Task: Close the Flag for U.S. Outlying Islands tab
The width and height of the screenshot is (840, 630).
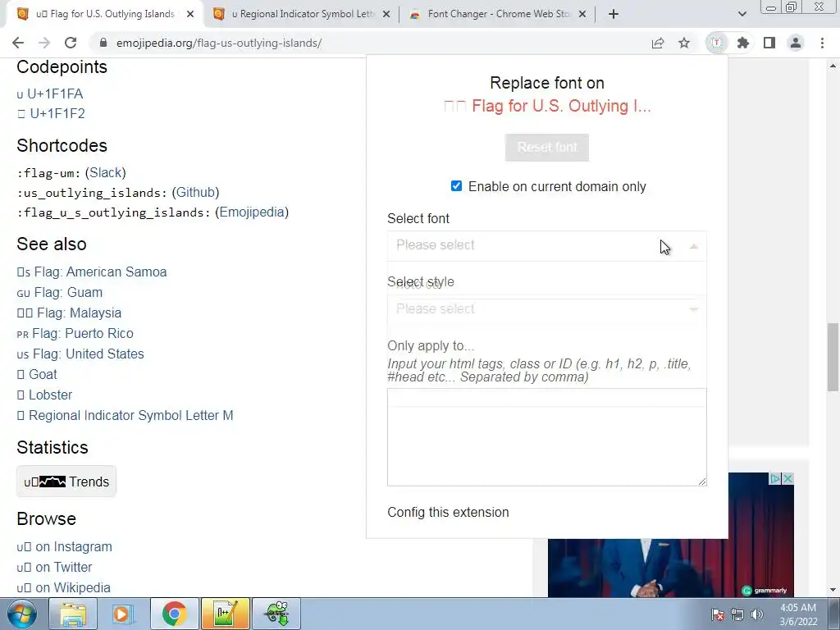Action: click(190, 14)
